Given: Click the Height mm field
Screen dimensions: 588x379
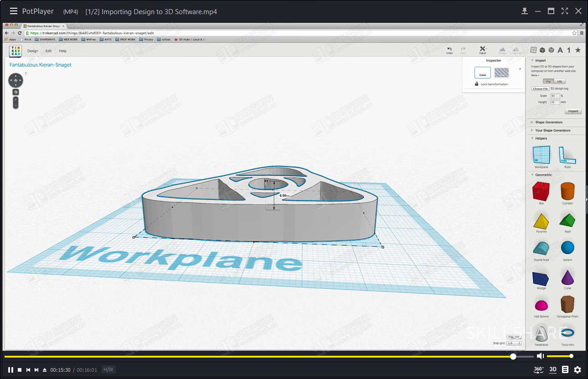Looking at the screenshot, I should pyautogui.click(x=555, y=102).
